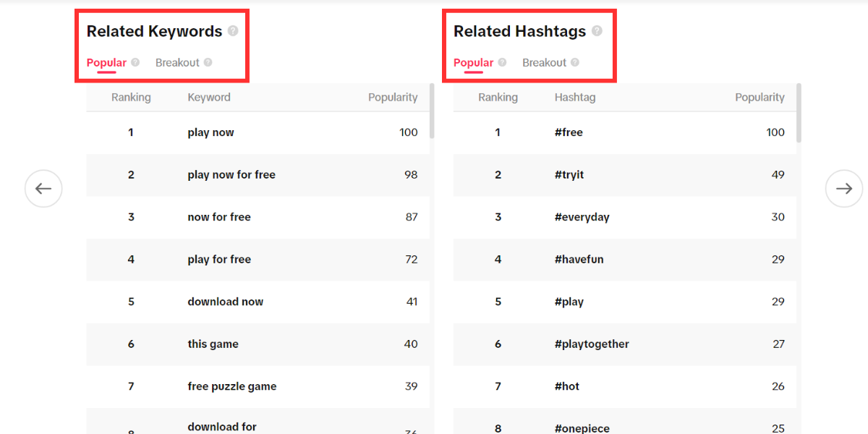The image size is (868, 434).
Task: Click the left arrow to view previous panel
Action: [43, 188]
